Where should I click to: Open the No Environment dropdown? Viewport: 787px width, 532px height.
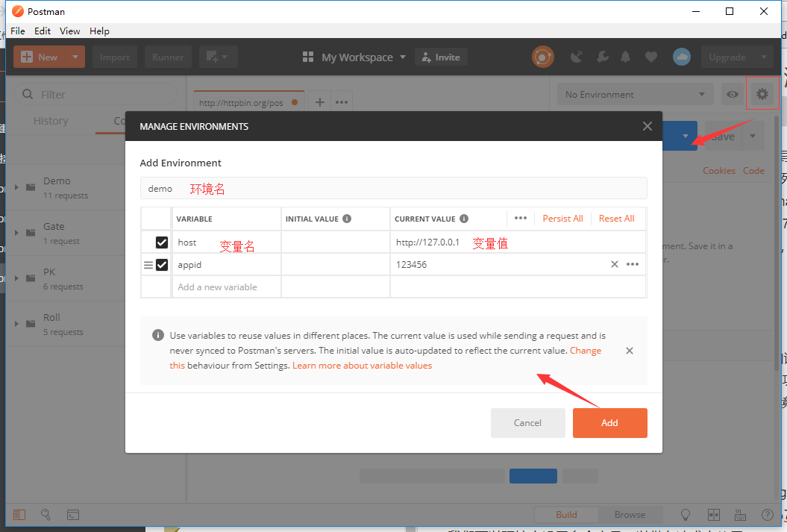[x=635, y=94]
